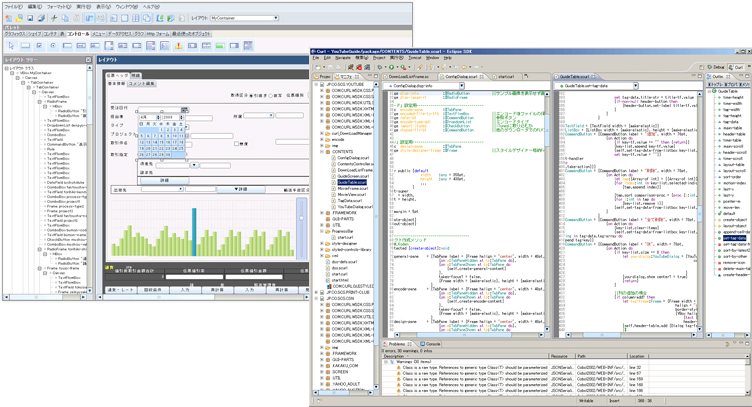The height and width of the screenshot is (407, 752).
Task: Open Eclipse Navigate menu
Action: pyautogui.click(x=343, y=58)
